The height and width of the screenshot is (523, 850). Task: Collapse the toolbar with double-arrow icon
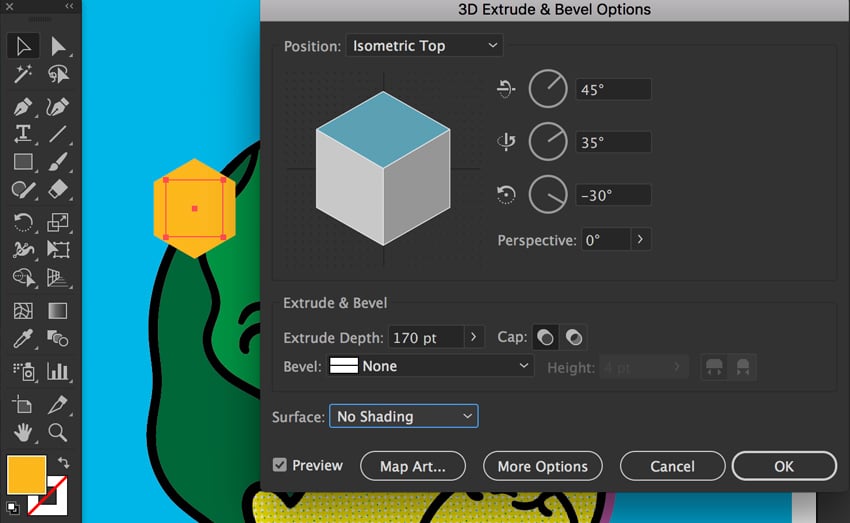pos(69,6)
